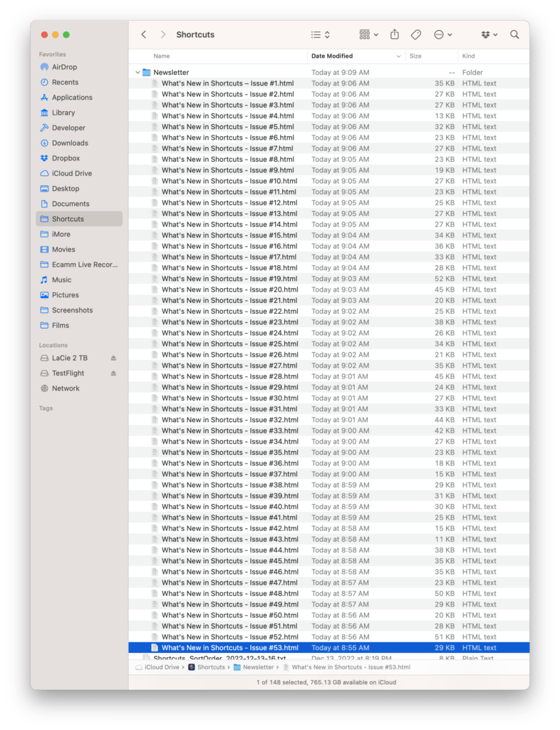Select Issue #7.html file

(329, 148)
